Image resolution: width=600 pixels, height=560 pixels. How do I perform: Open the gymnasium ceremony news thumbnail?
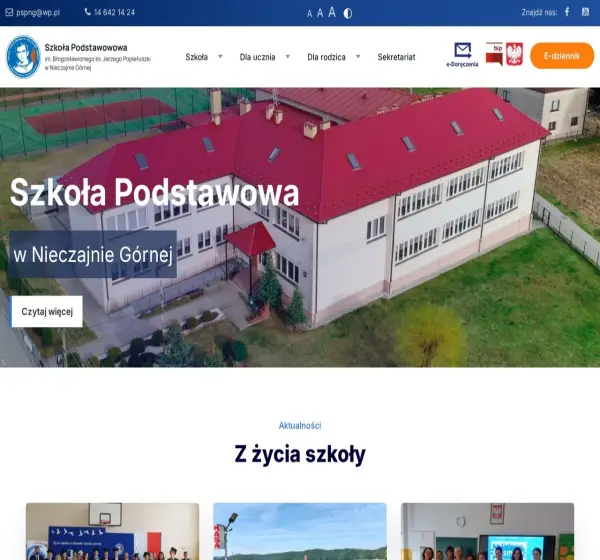point(112,531)
